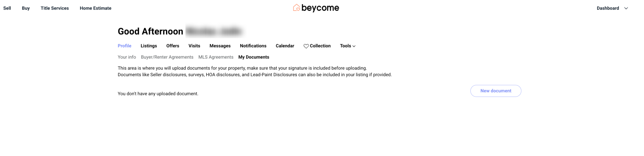
Task: Open Title Services in top navigation
Action: point(55,8)
